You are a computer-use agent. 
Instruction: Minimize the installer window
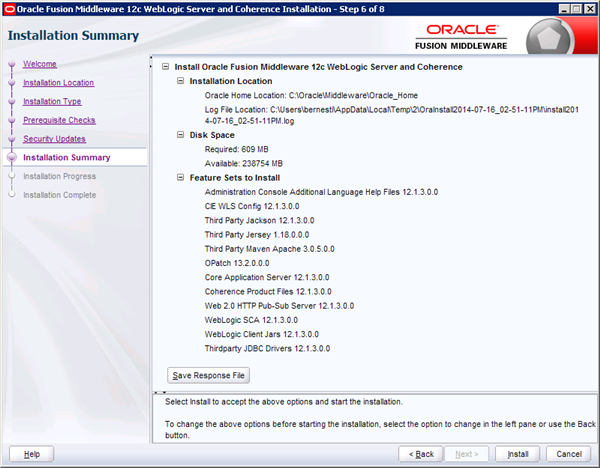tap(564, 9)
